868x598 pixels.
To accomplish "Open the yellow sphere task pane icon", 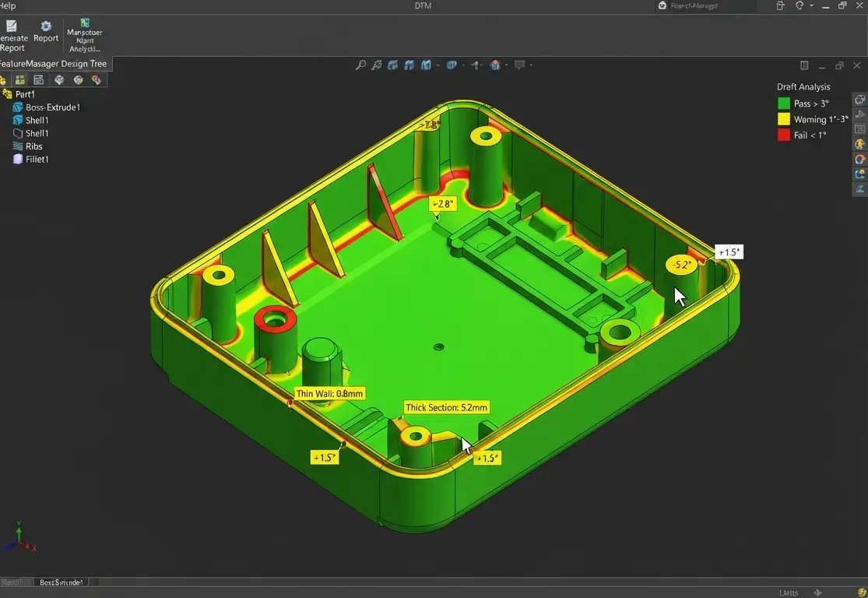I will pyautogui.click(x=859, y=144).
